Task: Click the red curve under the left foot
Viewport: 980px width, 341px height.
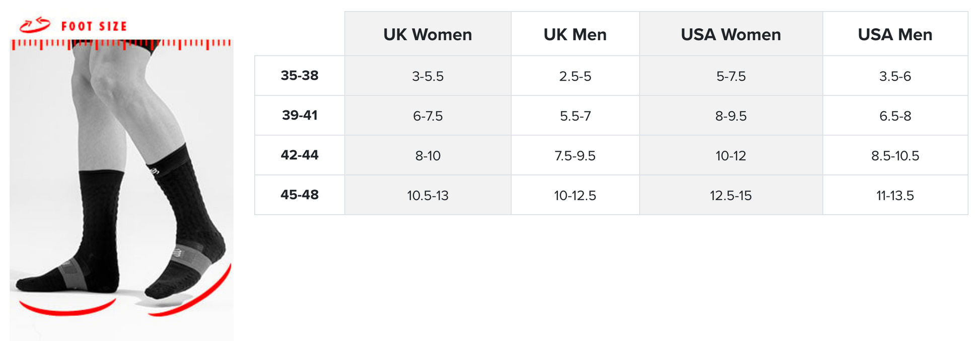Action: point(67,309)
